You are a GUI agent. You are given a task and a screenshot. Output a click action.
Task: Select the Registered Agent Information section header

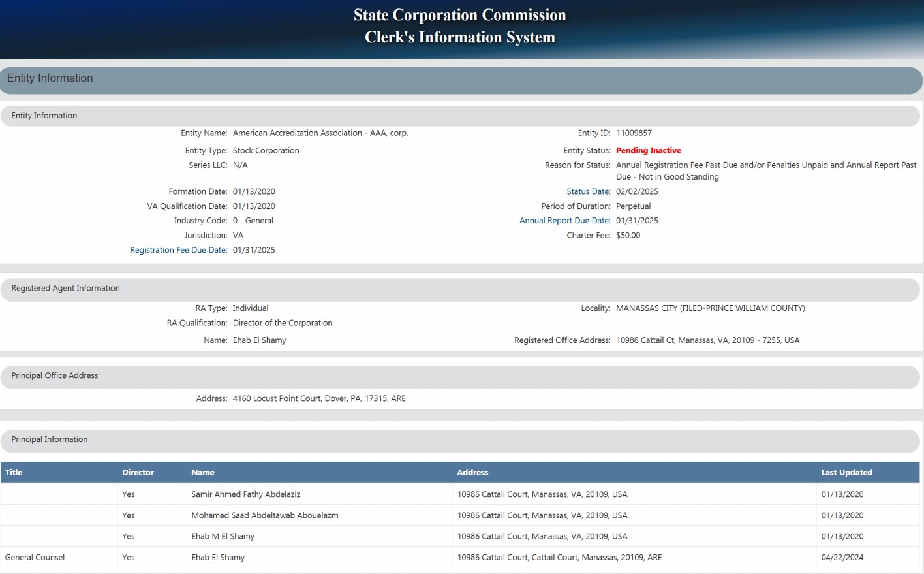click(65, 288)
